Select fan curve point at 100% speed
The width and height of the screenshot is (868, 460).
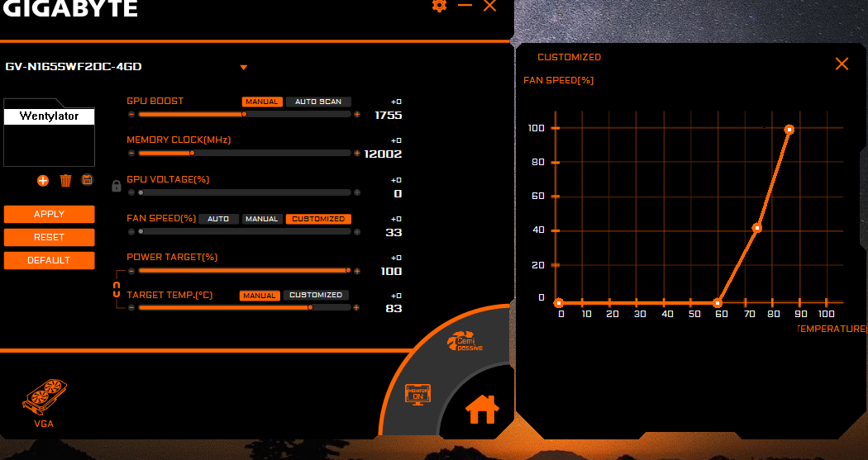(x=789, y=130)
